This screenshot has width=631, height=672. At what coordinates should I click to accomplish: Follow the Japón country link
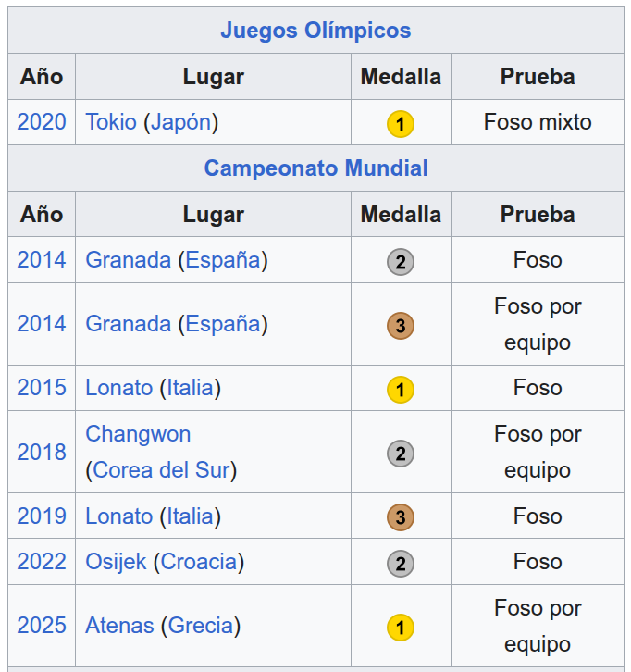pos(180,122)
